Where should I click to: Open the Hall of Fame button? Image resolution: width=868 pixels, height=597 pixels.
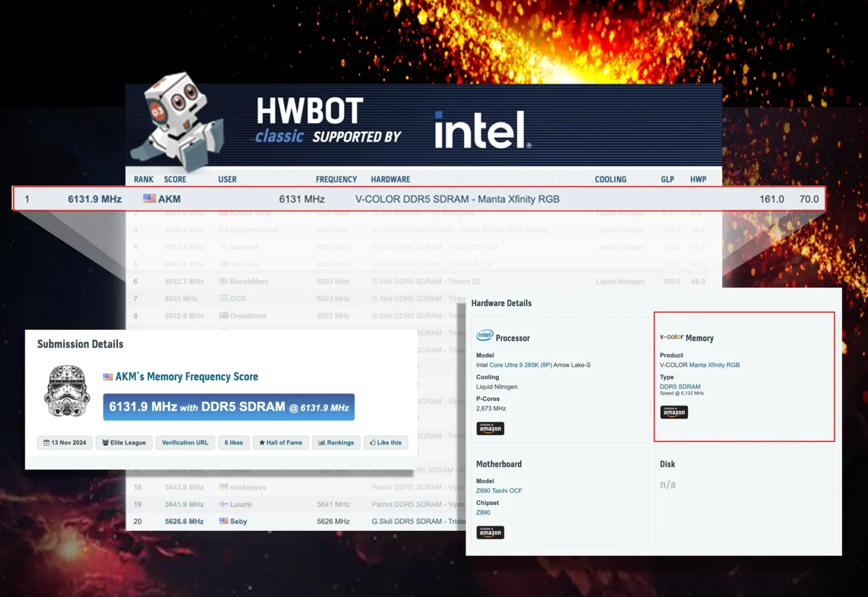[x=280, y=443]
